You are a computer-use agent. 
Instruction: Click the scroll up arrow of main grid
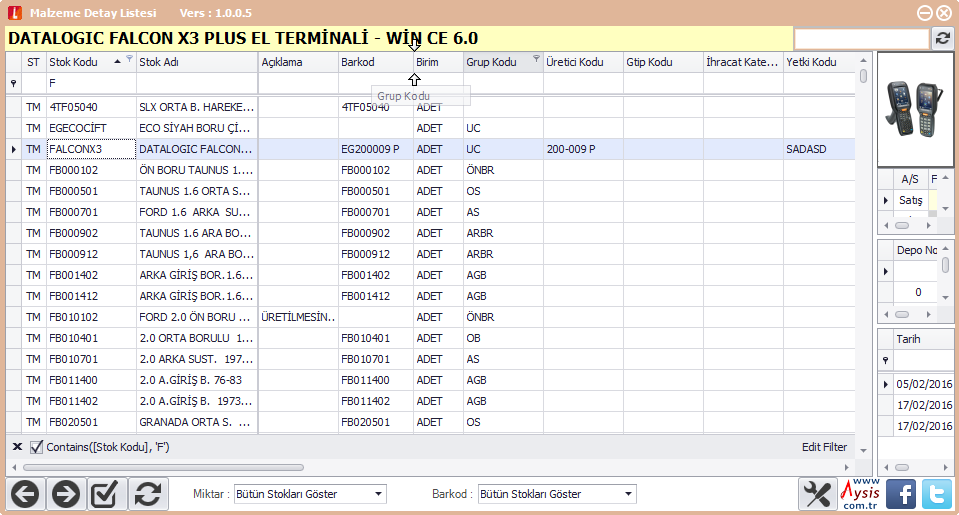point(863,60)
